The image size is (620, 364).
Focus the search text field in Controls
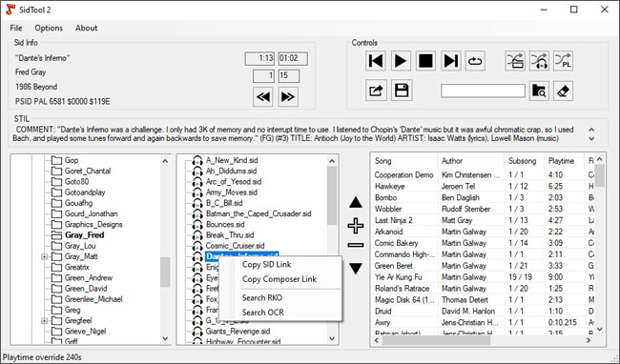tap(483, 91)
